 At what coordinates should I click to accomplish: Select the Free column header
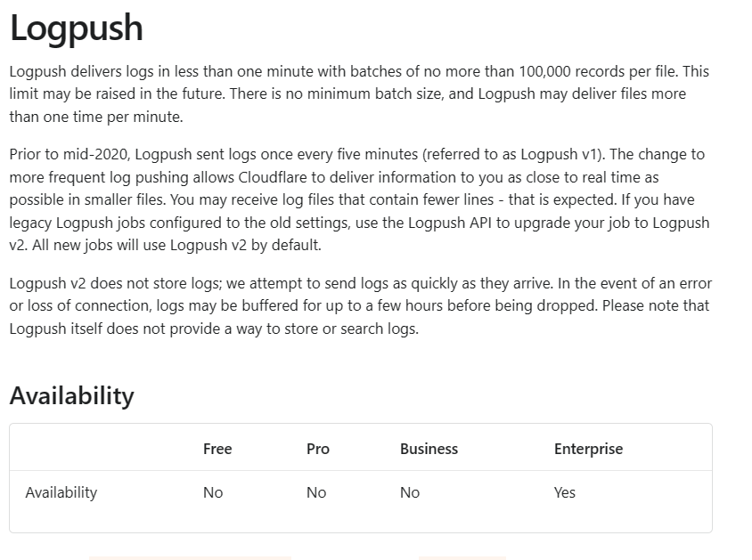217,449
